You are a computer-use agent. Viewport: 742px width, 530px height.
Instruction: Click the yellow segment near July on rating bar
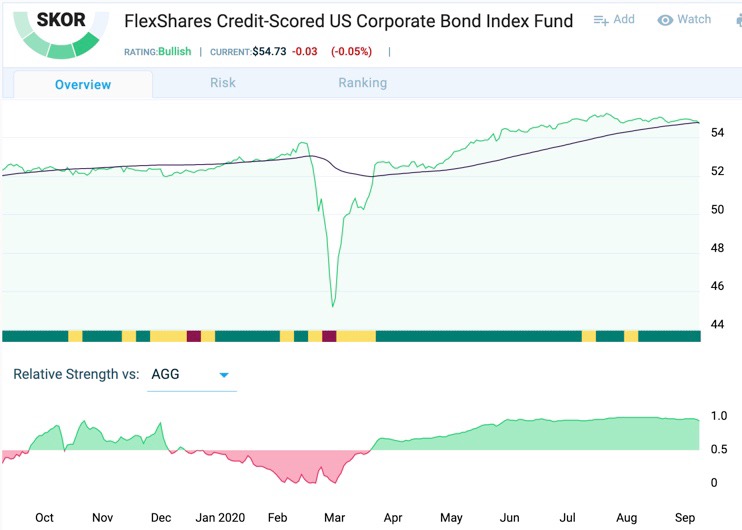click(588, 336)
